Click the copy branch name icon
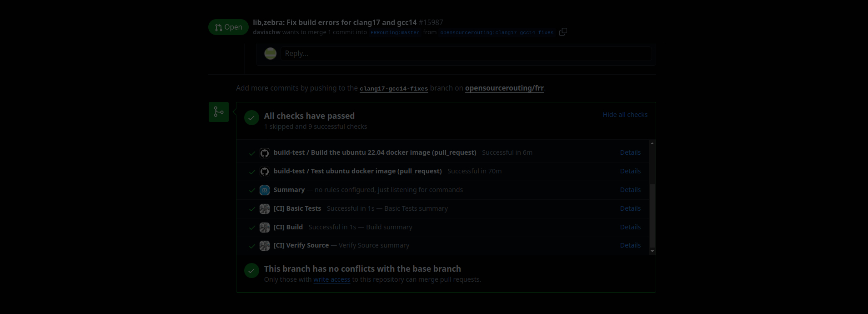Image resolution: width=868 pixels, height=314 pixels. pyautogui.click(x=563, y=32)
